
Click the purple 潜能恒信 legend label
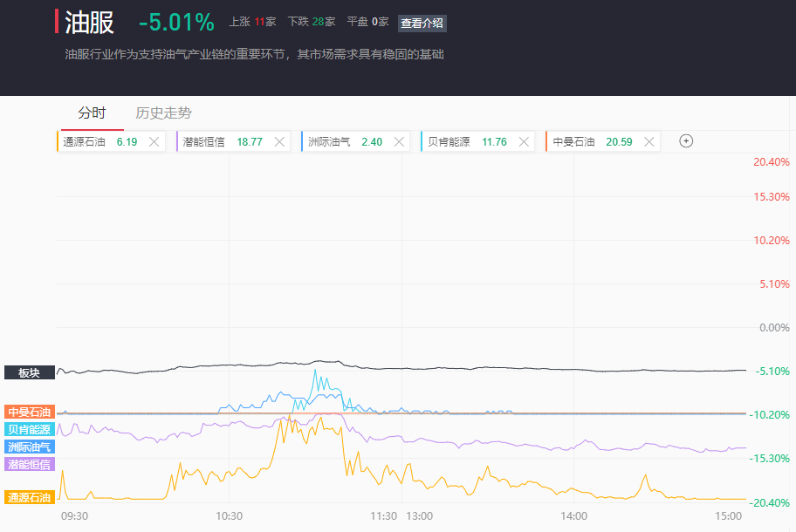[x=30, y=464]
